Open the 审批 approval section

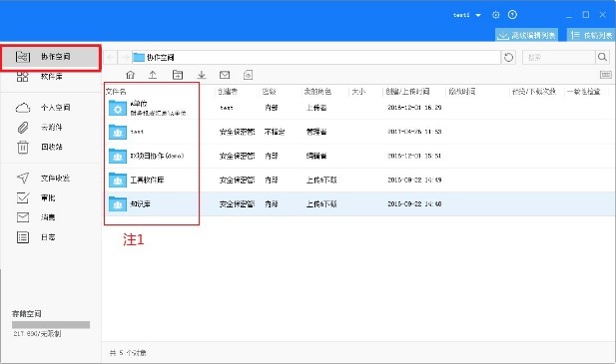click(36, 197)
